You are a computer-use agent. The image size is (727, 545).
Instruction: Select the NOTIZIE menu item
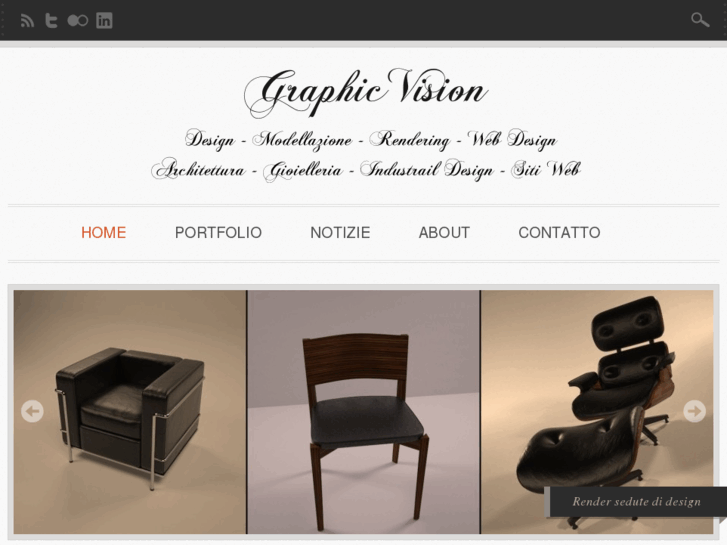(340, 232)
